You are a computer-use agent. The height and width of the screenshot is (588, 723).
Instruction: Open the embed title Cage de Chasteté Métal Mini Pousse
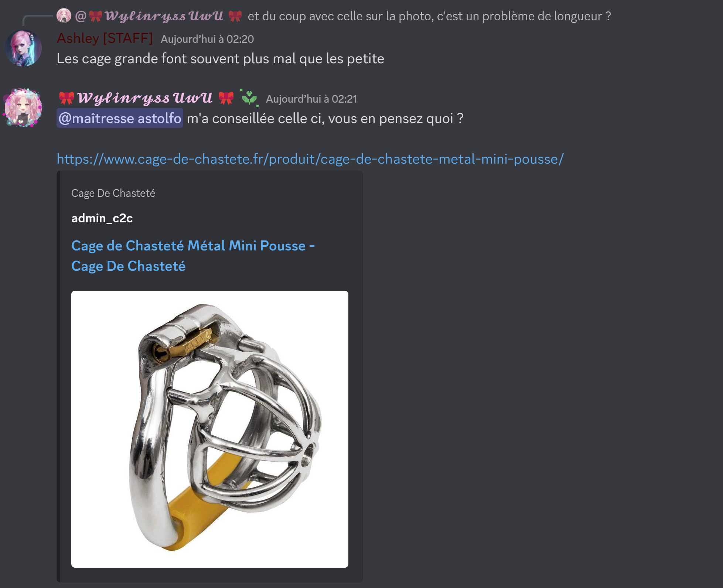pyautogui.click(x=193, y=256)
